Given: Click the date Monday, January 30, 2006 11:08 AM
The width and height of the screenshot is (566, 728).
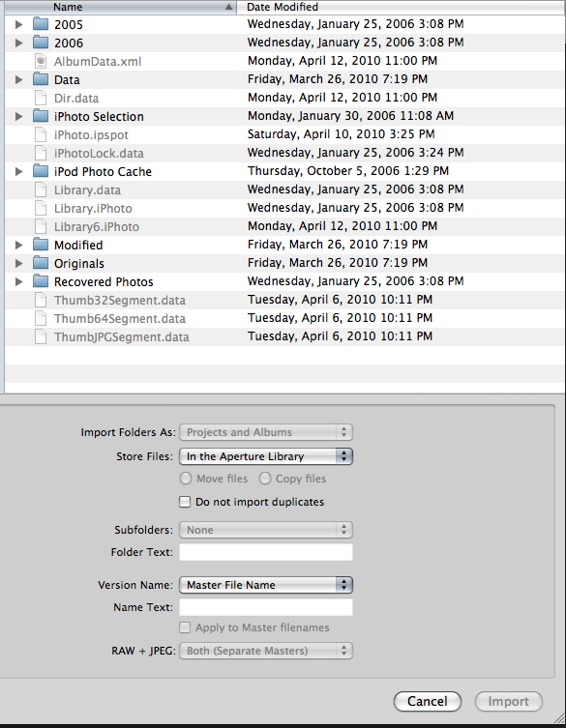Looking at the screenshot, I should (350, 116).
